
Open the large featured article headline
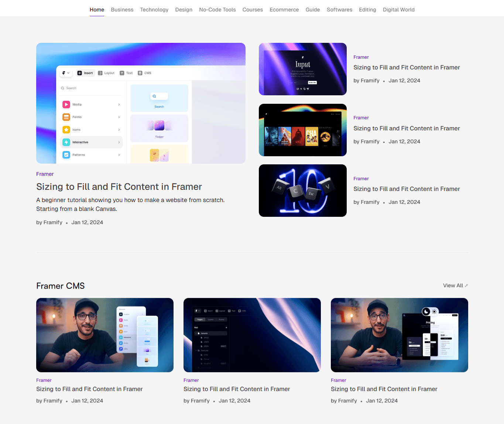point(119,187)
